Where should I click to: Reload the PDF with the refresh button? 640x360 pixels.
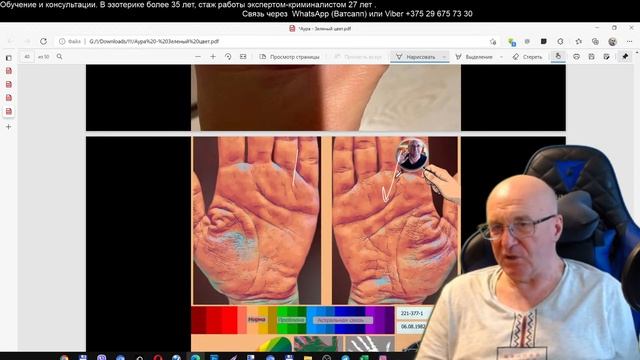[43, 41]
